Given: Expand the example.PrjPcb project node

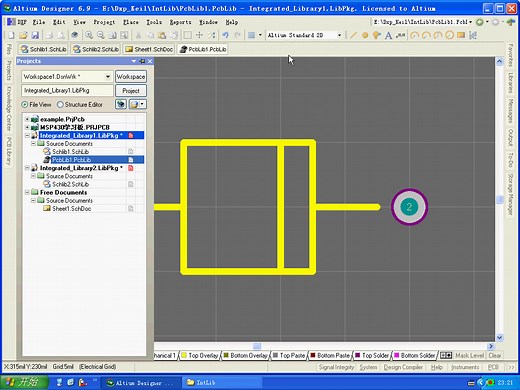Looking at the screenshot, I should 27,119.
